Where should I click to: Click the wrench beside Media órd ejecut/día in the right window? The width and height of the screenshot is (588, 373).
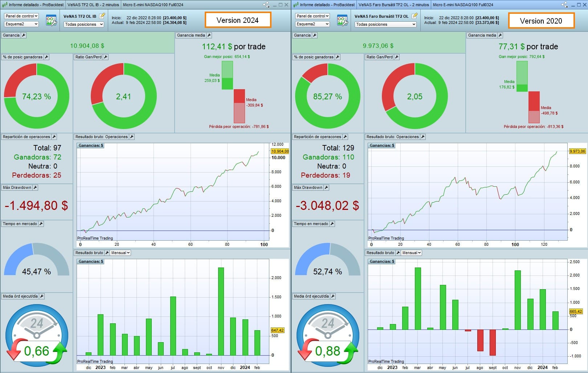pyautogui.click(x=333, y=296)
